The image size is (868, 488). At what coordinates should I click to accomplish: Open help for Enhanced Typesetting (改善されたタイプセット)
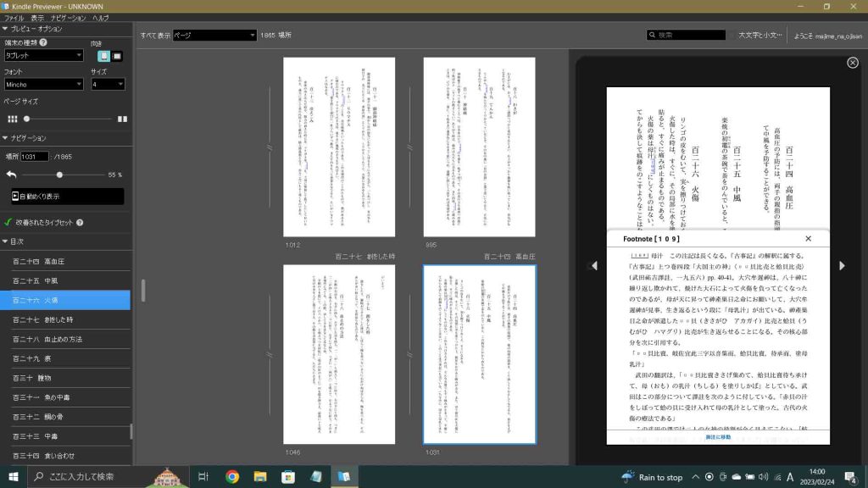coord(80,223)
